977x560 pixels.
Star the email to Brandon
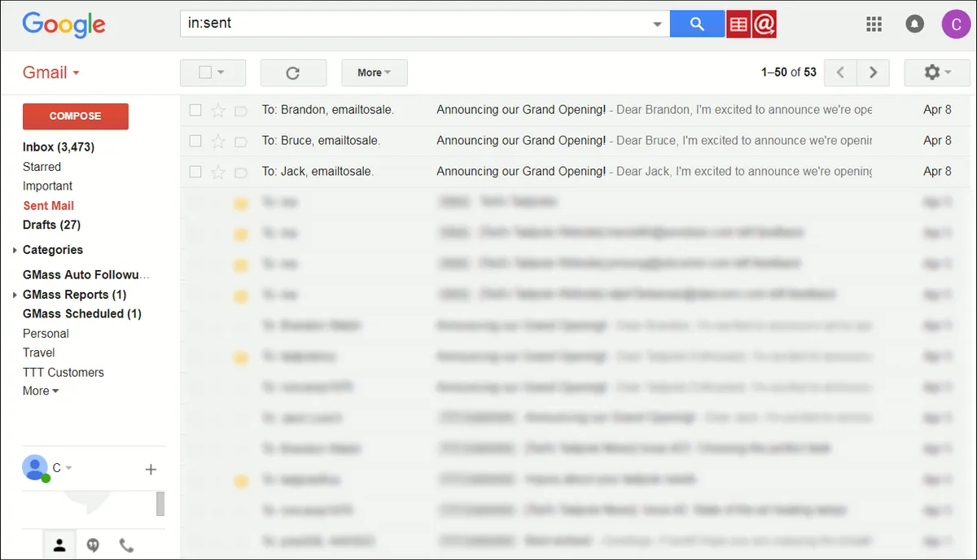pos(217,110)
